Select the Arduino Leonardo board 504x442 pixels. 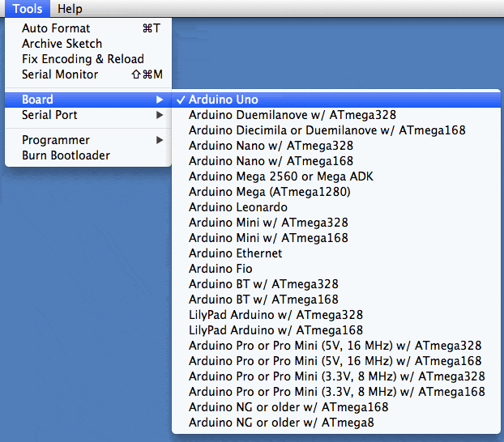336,207
